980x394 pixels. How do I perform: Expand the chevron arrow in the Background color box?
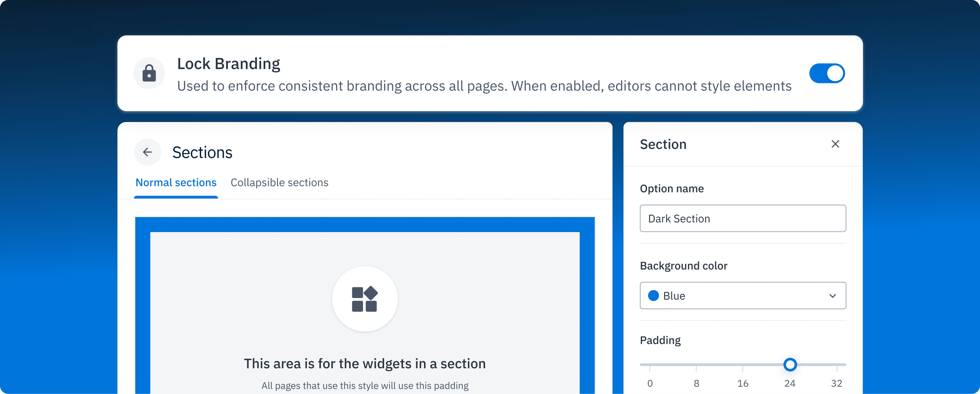tap(832, 296)
